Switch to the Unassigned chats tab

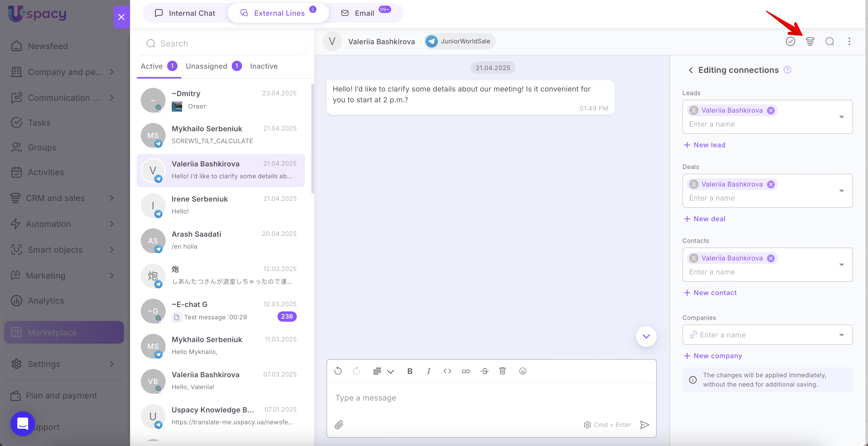pyautogui.click(x=207, y=66)
